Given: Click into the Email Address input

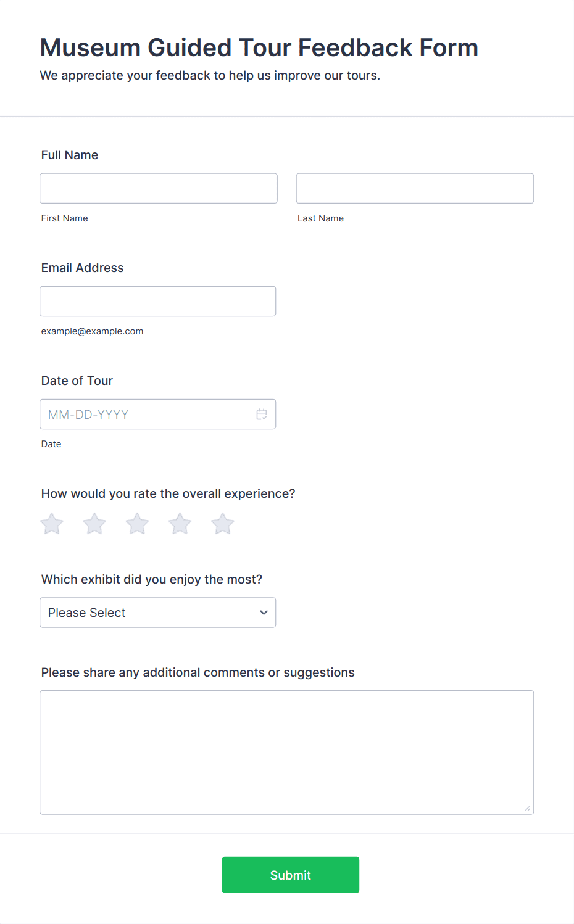Looking at the screenshot, I should [158, 301].
